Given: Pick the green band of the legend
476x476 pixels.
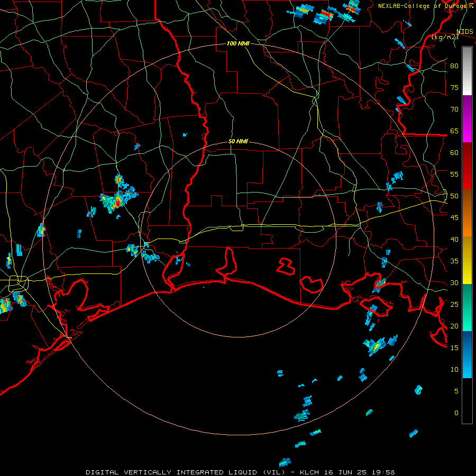Looking at the screenshot, I should 467,307.
